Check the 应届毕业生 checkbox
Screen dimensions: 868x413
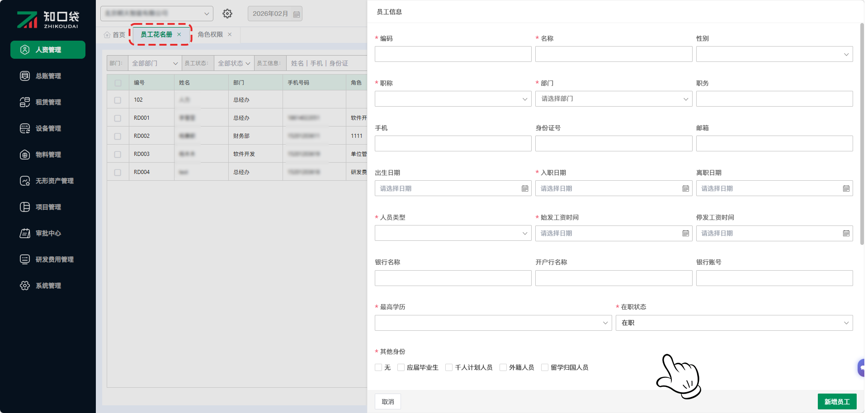(401, 367)
